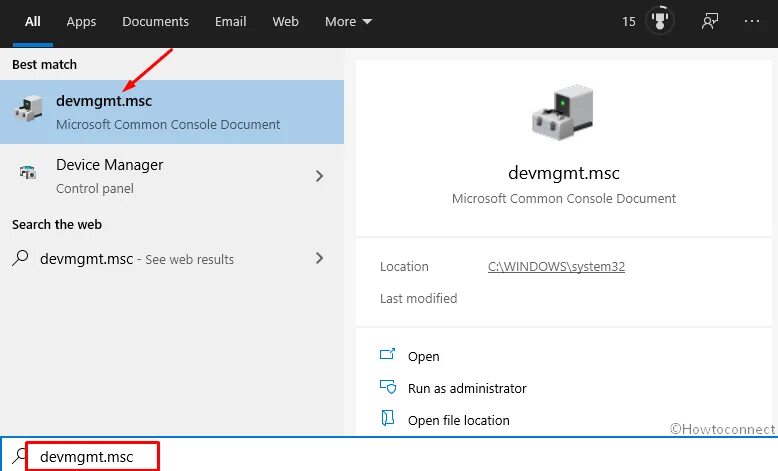Switch to the All tab
Viewport: 778px width, 471px height.
click(x=33, y=22)
